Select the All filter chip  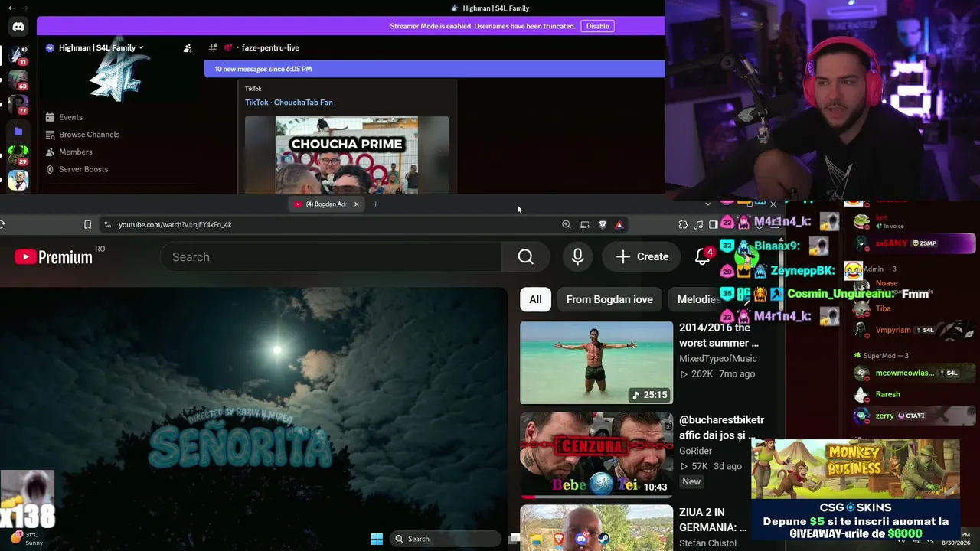[x=535, y=299]
